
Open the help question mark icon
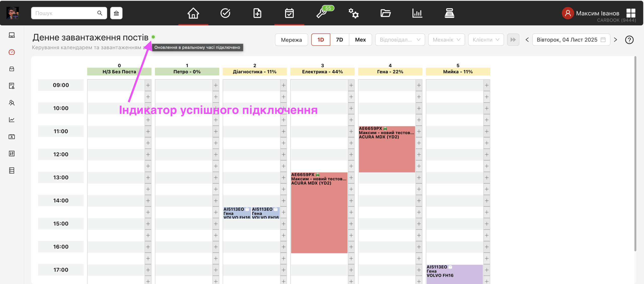coord(630,40)
